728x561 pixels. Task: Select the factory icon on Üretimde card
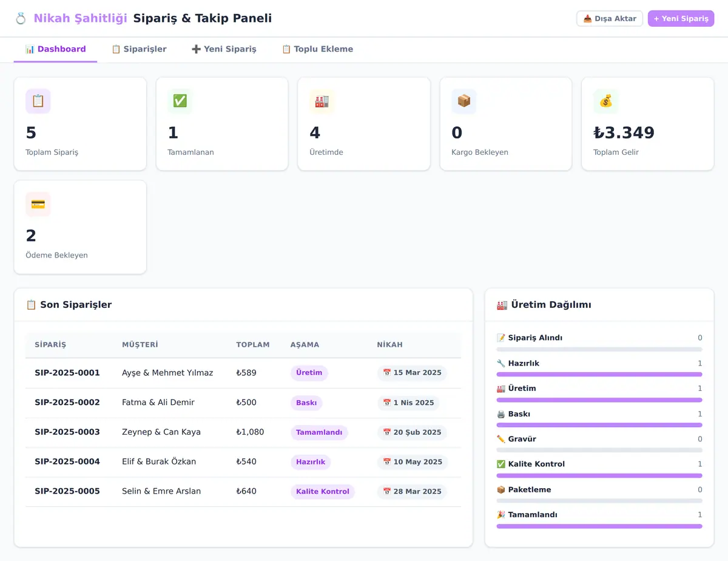click(322, 101)
